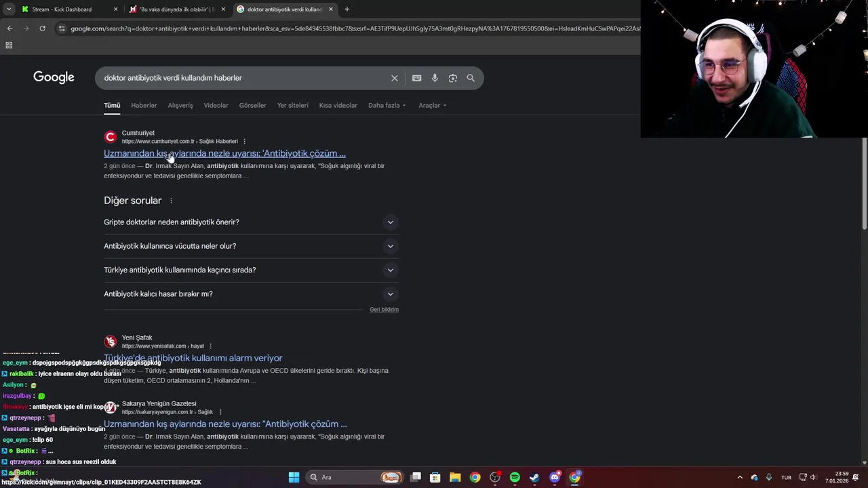Screen dimensions: 868x488
Task: Open the Chrome apps grid icon
Action: click(x=9, y=45)
